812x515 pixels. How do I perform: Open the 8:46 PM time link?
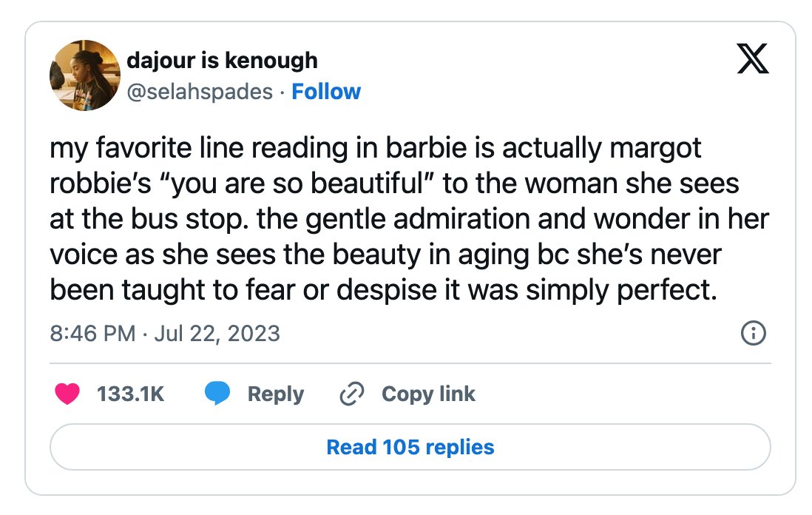point(92,333)
